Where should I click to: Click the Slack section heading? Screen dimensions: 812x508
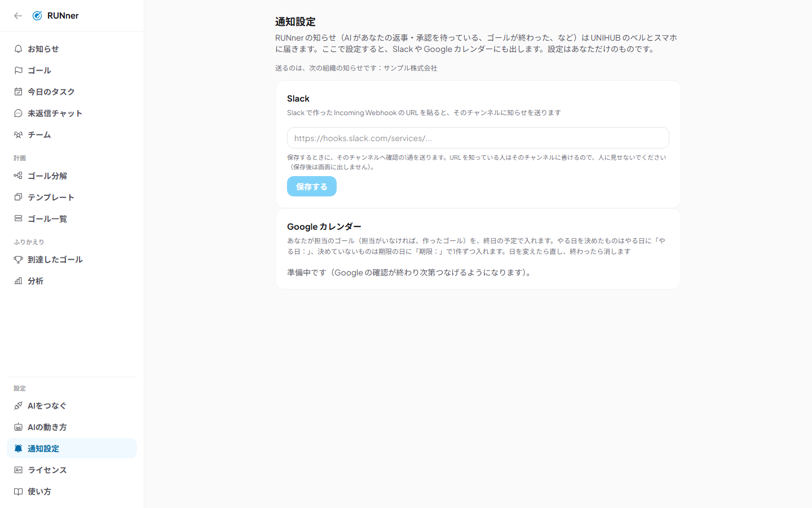coord(298,99)
